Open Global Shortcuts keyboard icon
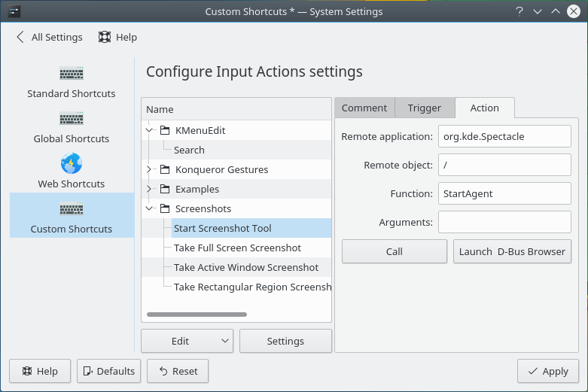The height and width of the screenshot is (392, 588). point(72,119)
